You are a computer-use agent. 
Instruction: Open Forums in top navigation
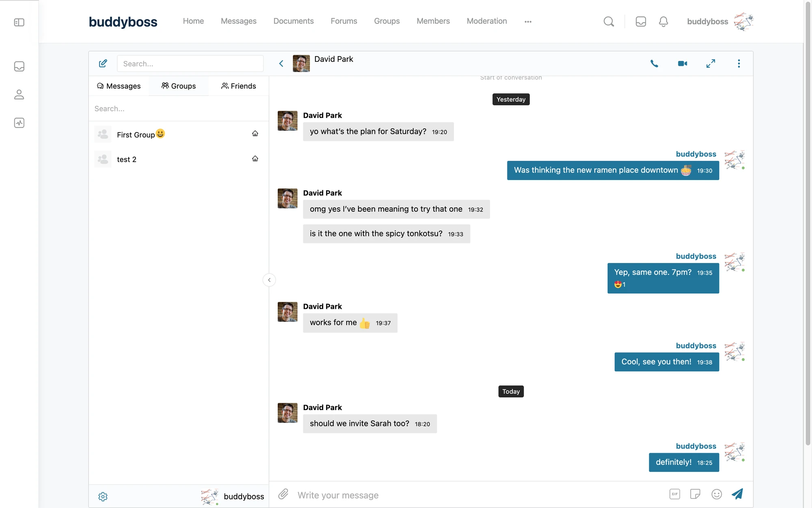click(344, 21)
